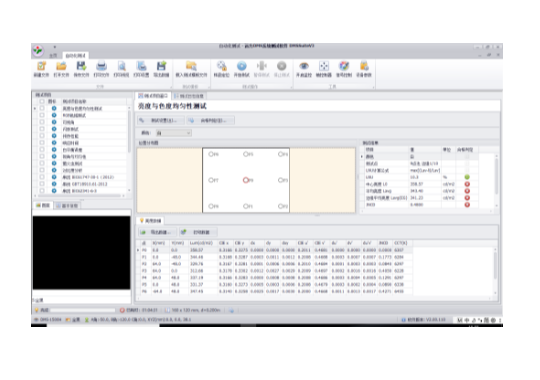Switch to the automated test ribbon tab
Image resolution: width=540 pixels, height=380 pixels.
coord(75,55)
